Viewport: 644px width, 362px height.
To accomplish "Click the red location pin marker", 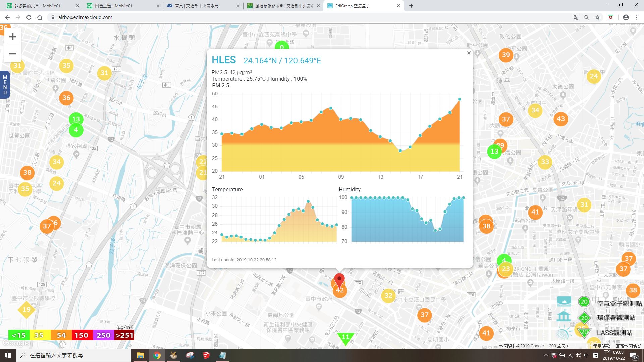I will click(339, 281).
